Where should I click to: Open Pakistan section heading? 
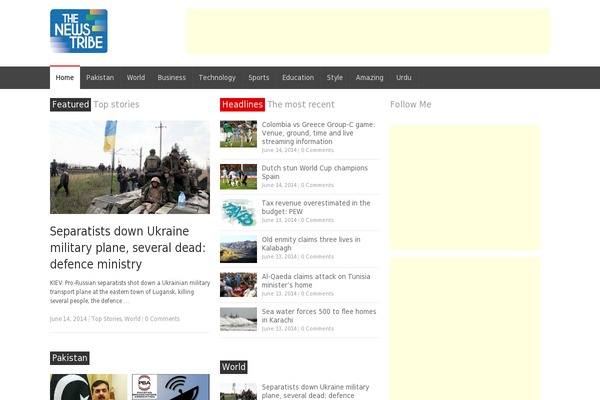[x=70, y=358]
